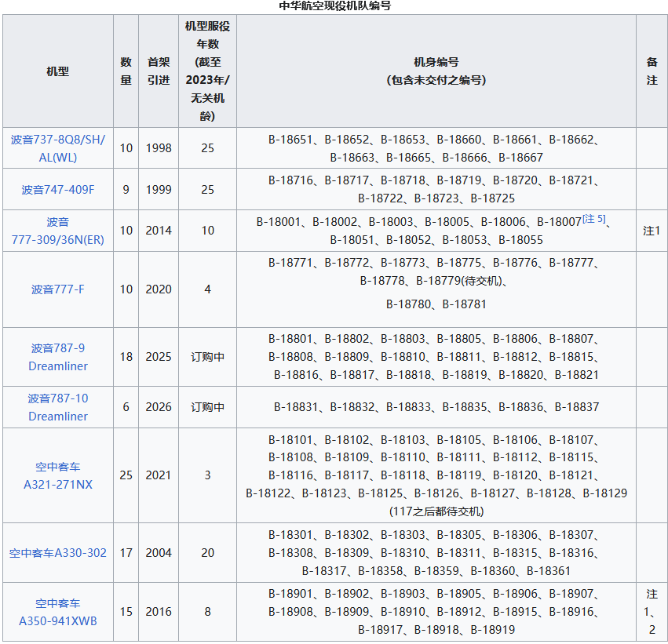Select year 2014 in 777-309 row
Screen dimensions: 668x644
(x=159, y=231)
